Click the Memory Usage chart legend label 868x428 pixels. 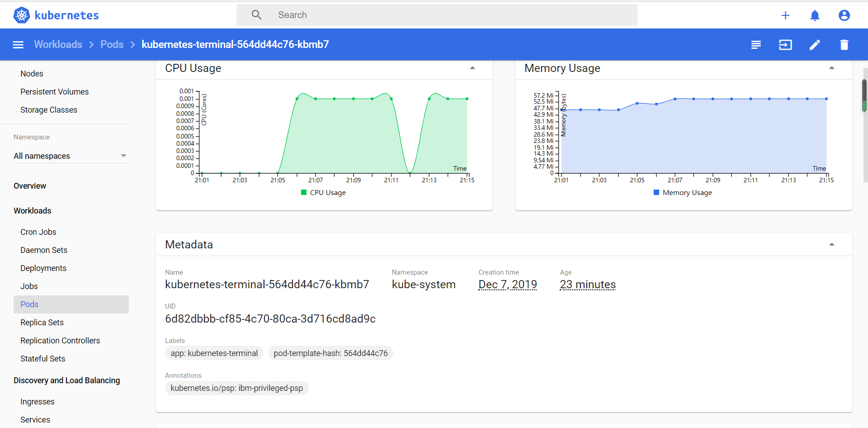pyautogui.click(x=687, y=192)
